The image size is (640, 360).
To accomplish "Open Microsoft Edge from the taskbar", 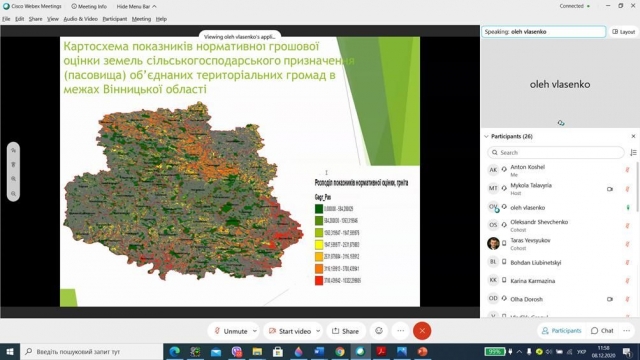I will (x=175, y=351).
